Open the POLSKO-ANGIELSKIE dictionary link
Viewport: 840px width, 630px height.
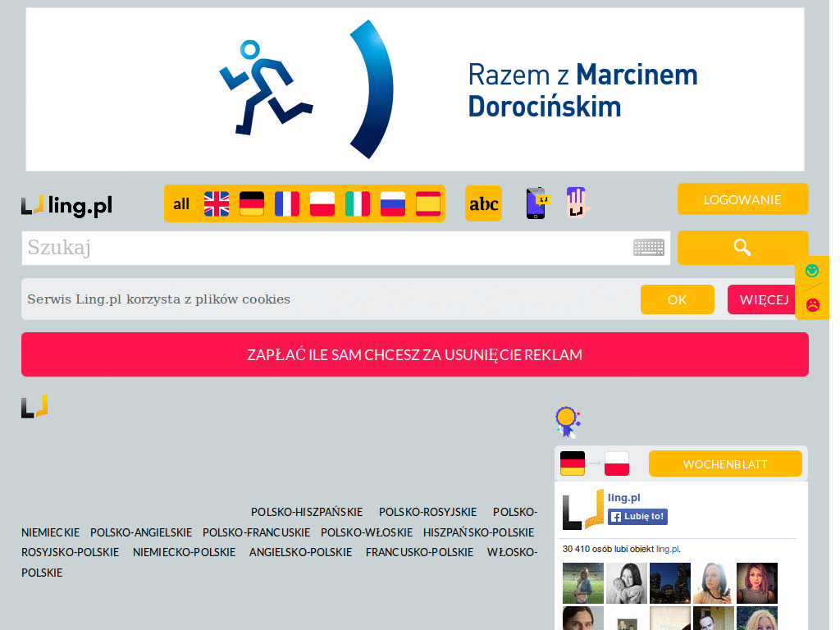141,532
